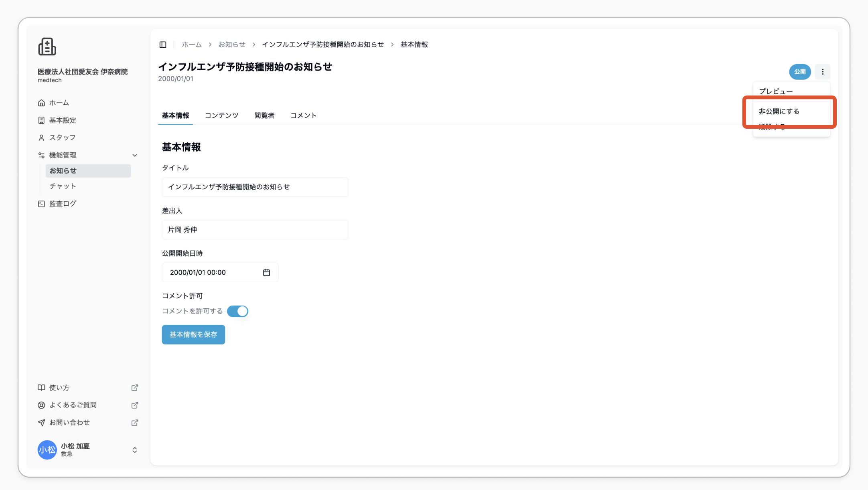This screenshot has height=490, width=868.
Task: Click the page title heading text
Action: point(245,67)
